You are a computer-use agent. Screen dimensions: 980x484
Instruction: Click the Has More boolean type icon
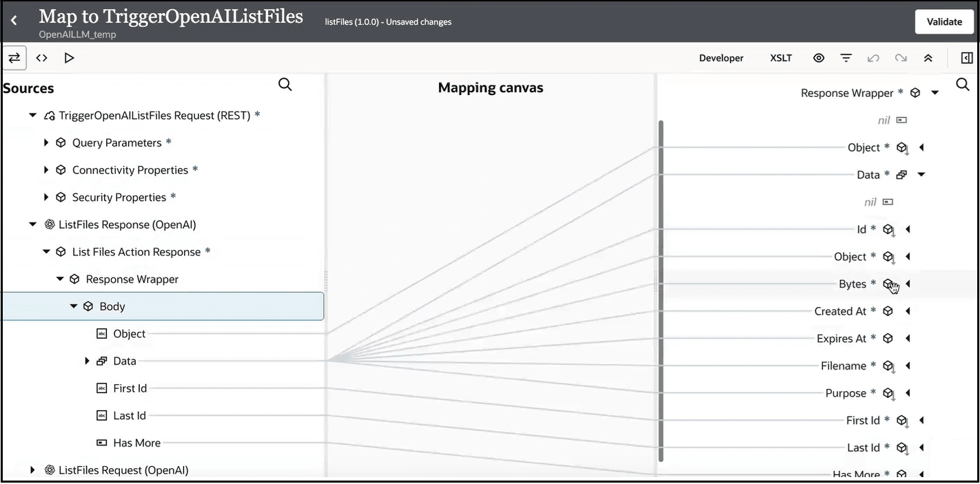pos(102,443)
